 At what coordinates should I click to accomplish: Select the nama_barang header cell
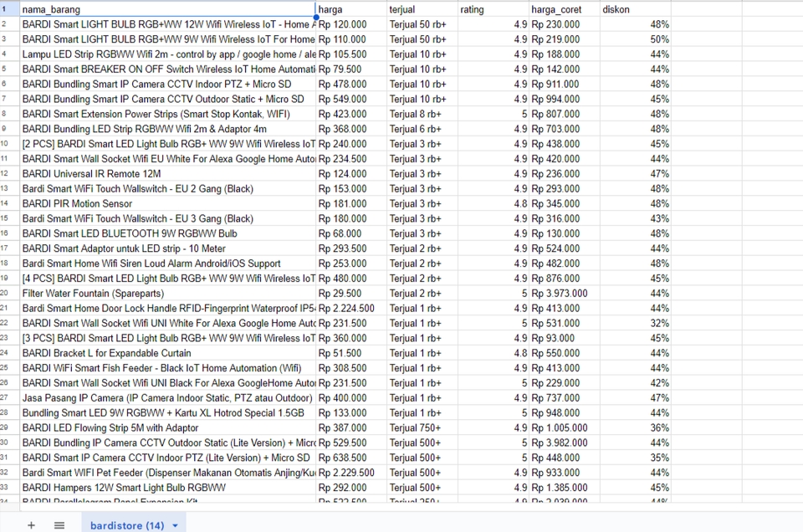tap(168, 9)
